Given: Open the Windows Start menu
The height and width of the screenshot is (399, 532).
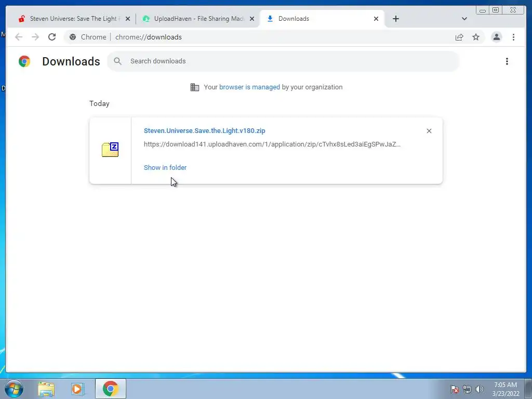Looking at the screenshot, I should 14,389.
